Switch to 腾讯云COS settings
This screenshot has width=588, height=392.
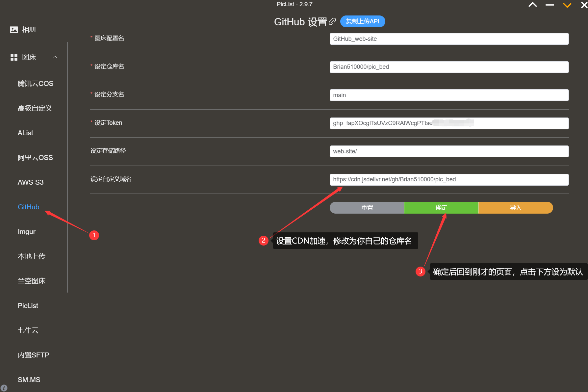[35, 83]
